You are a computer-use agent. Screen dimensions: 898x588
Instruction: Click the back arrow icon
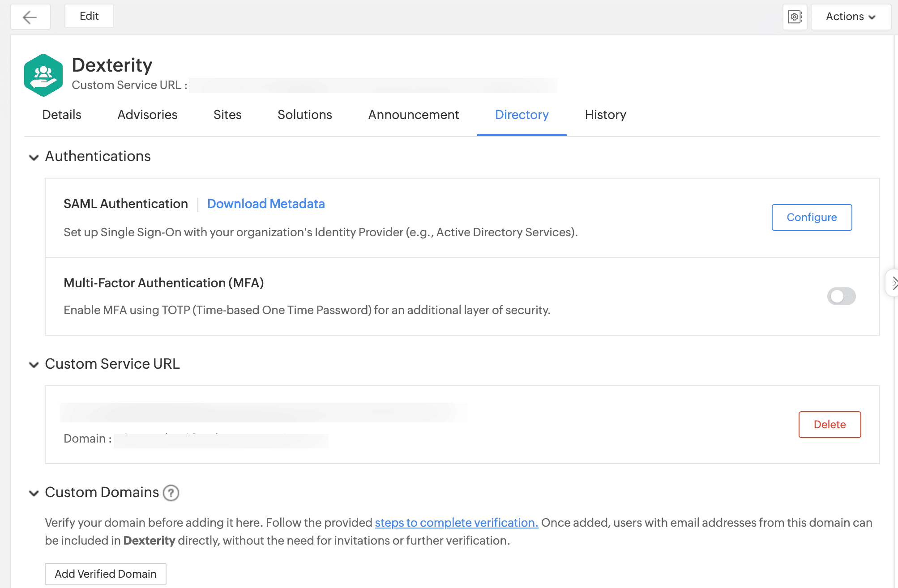pyautogui.click(x=30, y=17)
